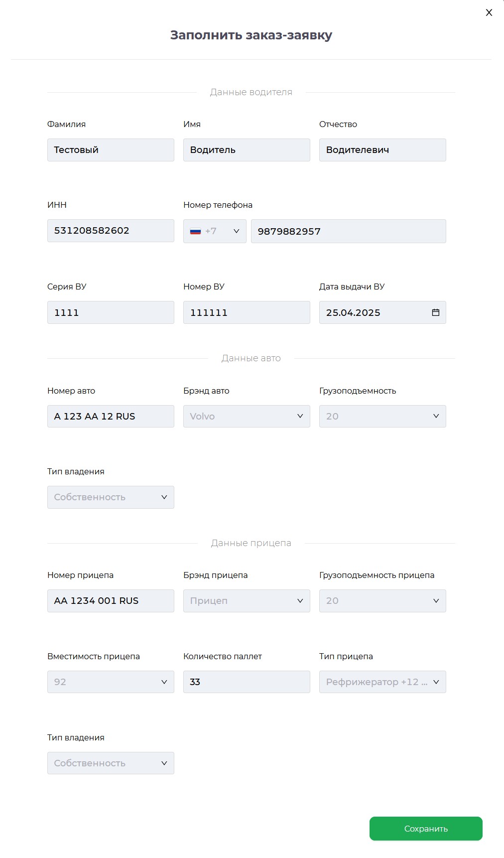This screenshot has width=504, height=858.
Task: Click the Серия ВУ input field
Action: (111, 312)
